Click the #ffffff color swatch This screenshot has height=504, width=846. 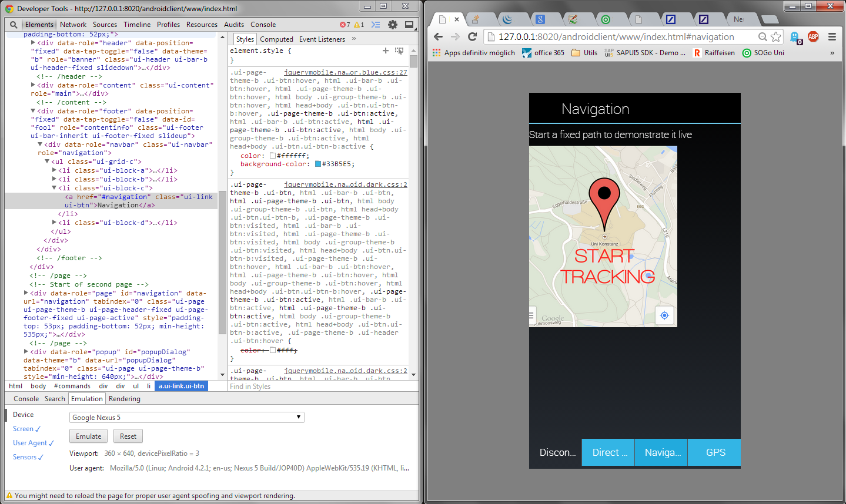(273, 156)
